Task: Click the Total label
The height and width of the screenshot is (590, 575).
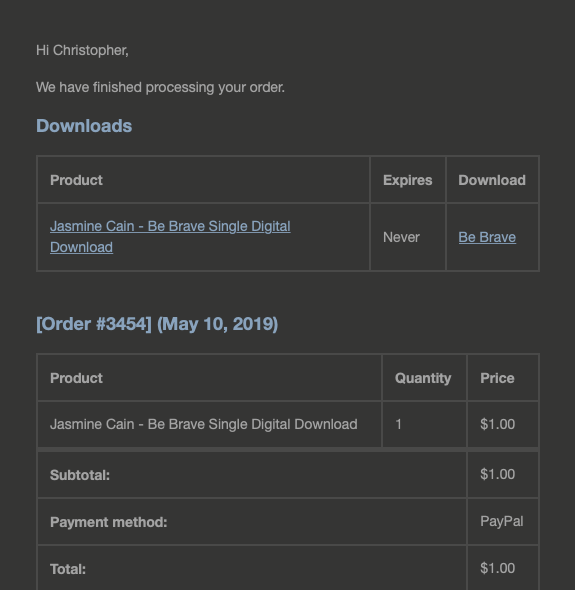Action: pyautogui.click(x=68, y=569)
